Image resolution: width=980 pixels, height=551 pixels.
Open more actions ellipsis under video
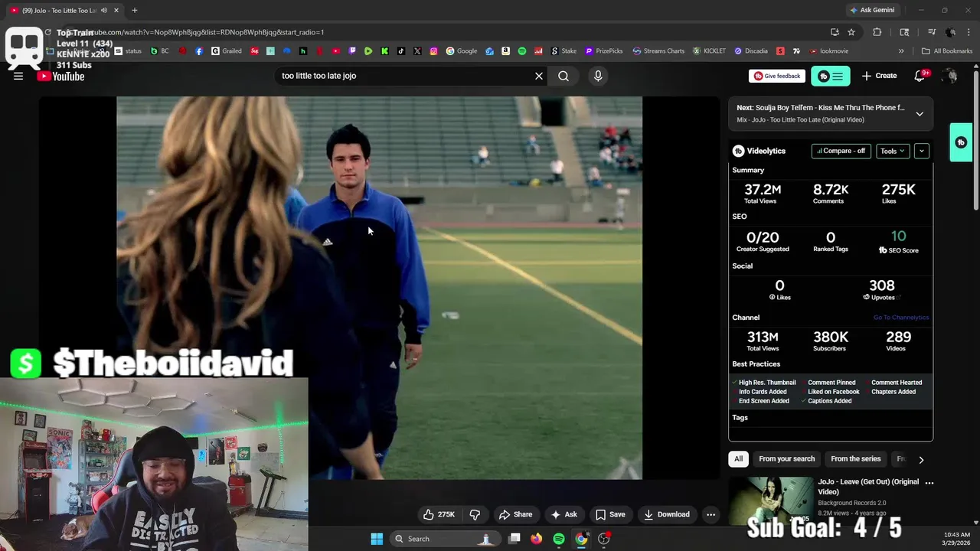coord(710,514)
